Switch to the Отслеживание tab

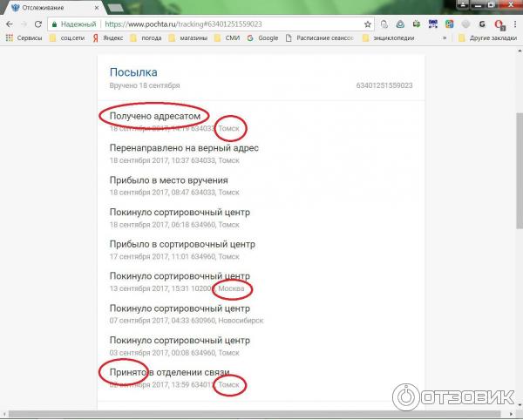tap(53, 7)
